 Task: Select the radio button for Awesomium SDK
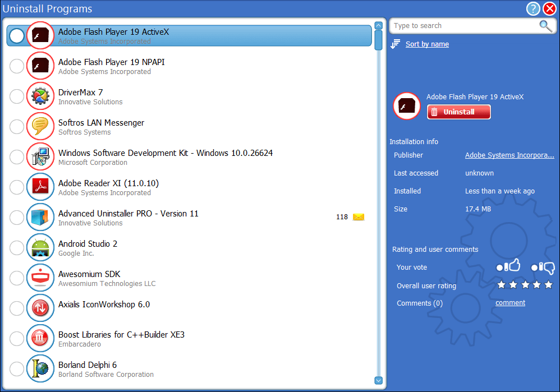(x=16, y=278)
